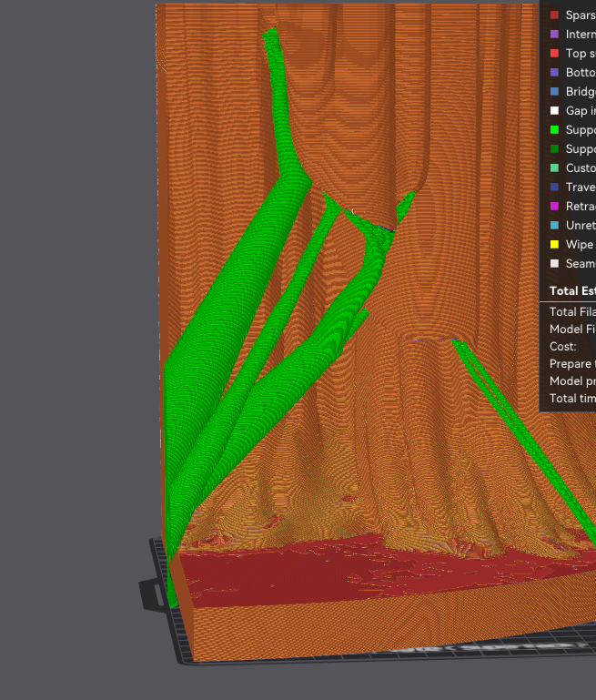Image resolution: width=596 pixels, height=700 pixels.
Task: Toggle the 'Unret' legend label
Action: coord(581,226)
